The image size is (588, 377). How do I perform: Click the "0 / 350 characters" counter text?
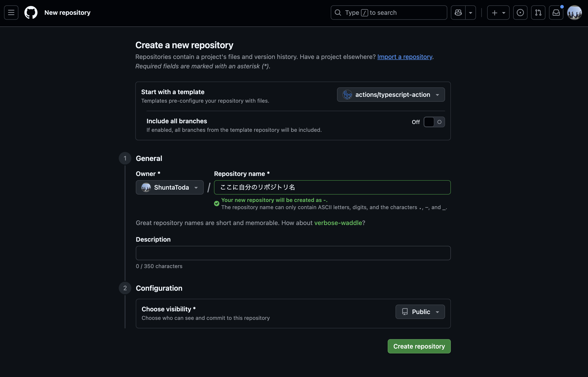[159, 266]
